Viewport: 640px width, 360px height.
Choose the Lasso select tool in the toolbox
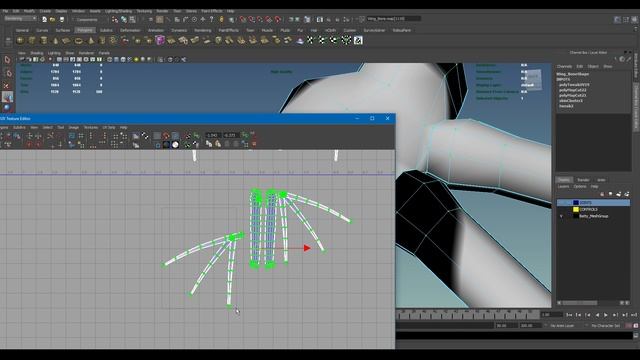[7, 73]
